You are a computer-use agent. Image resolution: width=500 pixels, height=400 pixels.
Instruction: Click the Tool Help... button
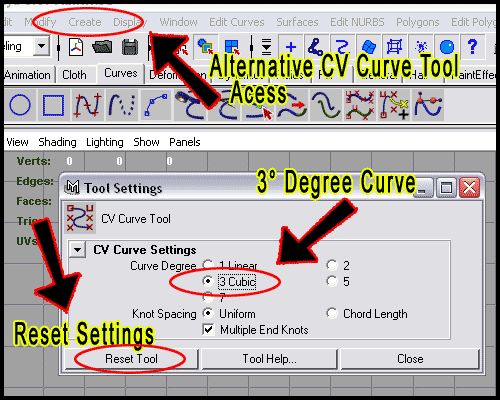269,359
